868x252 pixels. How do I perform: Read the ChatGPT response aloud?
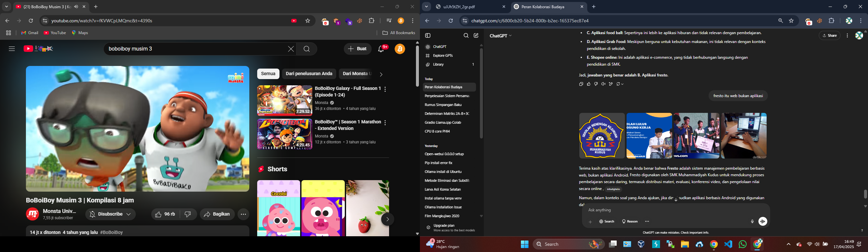coord(604,84)
